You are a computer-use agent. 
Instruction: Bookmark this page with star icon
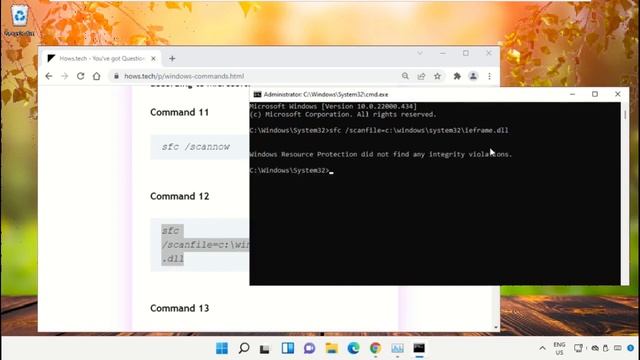point(438,76)
